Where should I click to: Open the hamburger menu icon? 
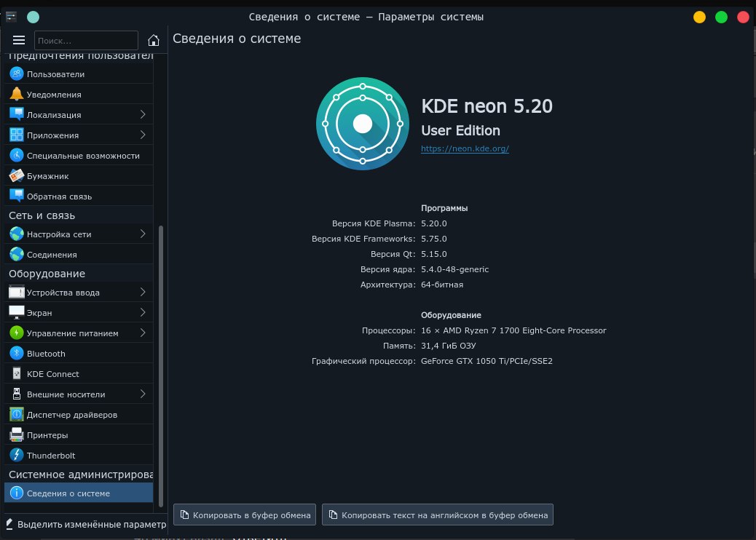[x=19, y=41]
